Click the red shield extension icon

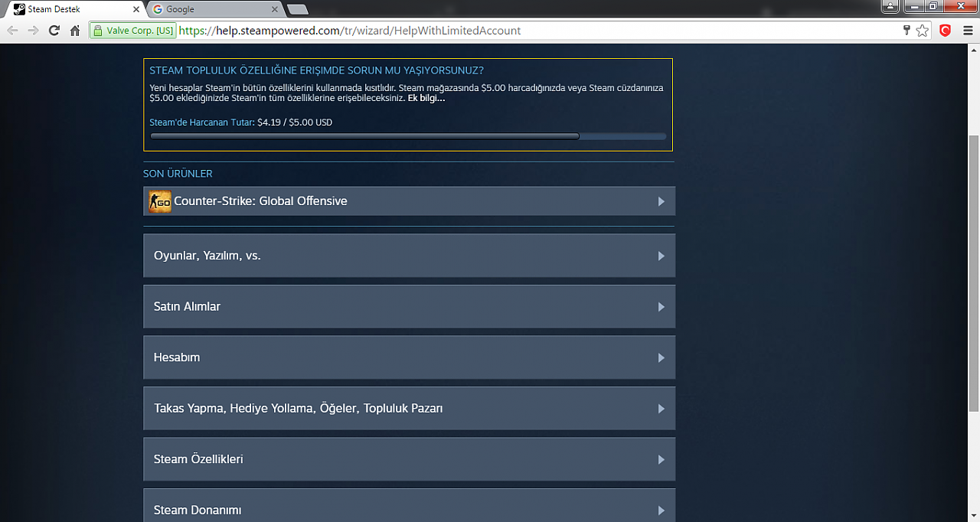click(946, 31)
